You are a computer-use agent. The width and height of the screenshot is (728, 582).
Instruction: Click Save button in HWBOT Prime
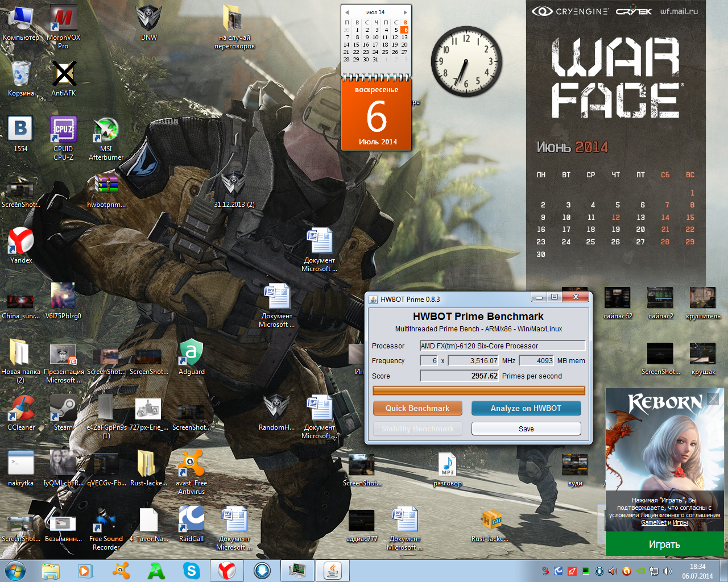point(526,429)
